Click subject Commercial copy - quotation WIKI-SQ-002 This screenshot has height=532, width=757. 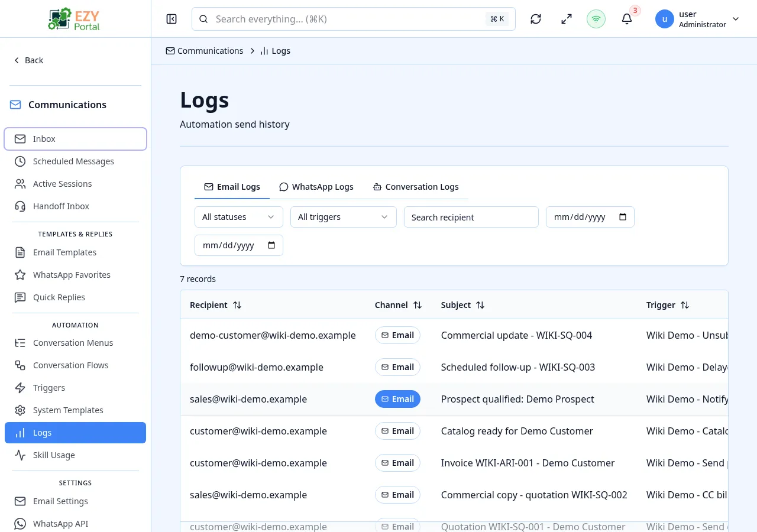(534, 495)
